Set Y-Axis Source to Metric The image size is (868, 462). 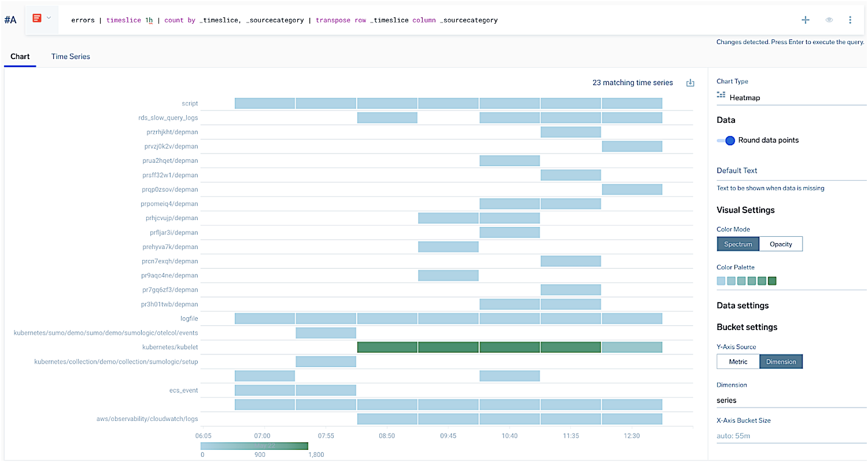[738, 362]
